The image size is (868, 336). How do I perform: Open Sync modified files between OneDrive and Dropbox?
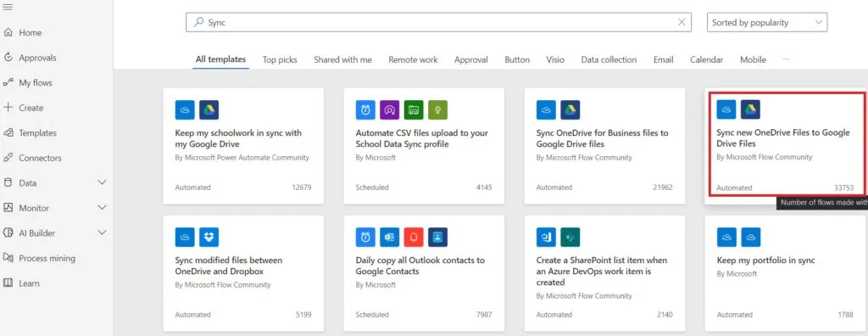[243, 273]
